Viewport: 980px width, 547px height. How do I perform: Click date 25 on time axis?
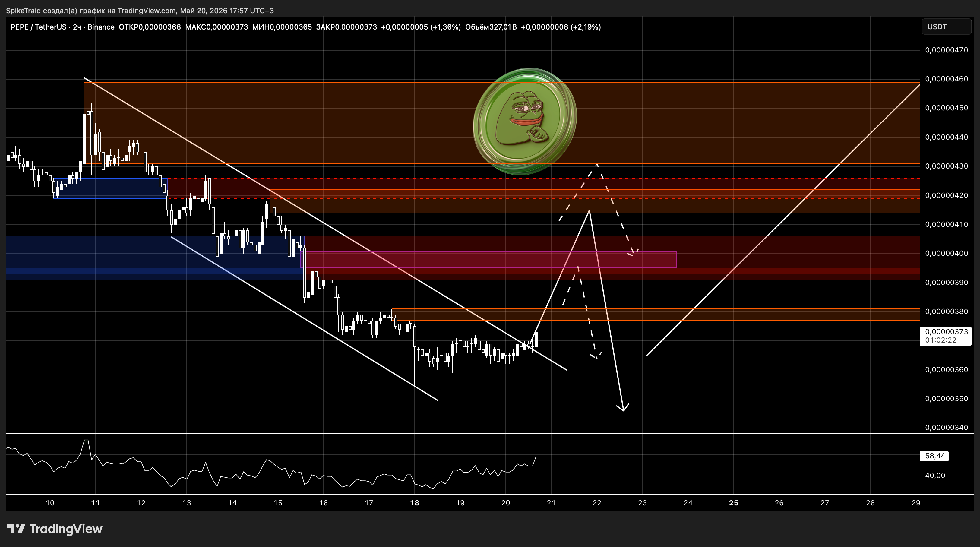[x=733, y=503]
